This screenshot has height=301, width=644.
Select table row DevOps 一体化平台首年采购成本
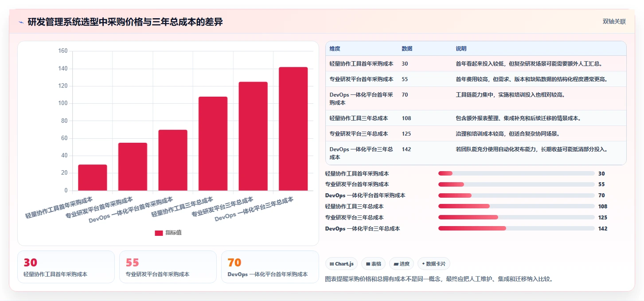476,98
